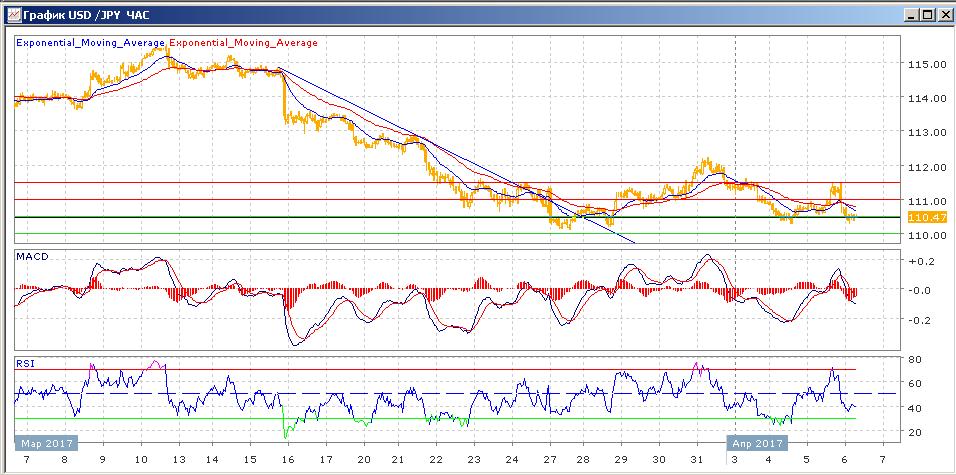Click the 80 level on RSI scale
This screenshot has width=956, height=475.
pos(913,359)
